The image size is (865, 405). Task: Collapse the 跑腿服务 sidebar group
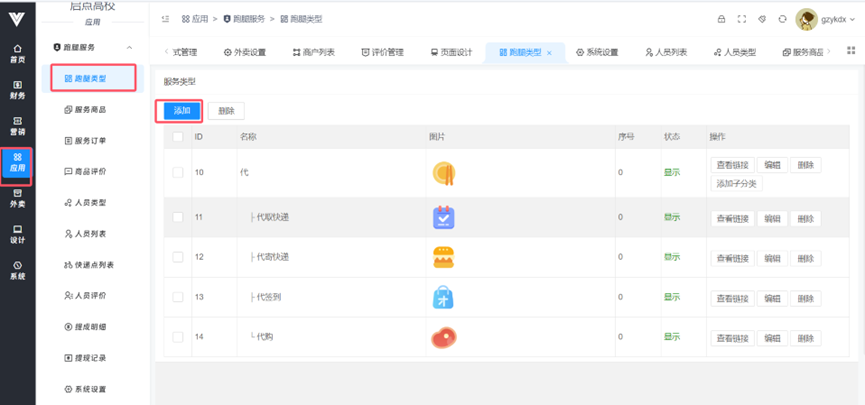(129, 47)
